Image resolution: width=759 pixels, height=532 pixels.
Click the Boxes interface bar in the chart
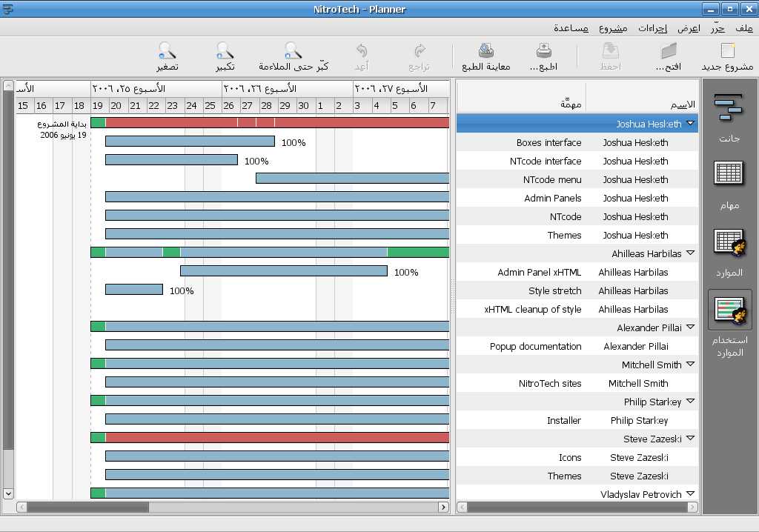coord(190,142)
